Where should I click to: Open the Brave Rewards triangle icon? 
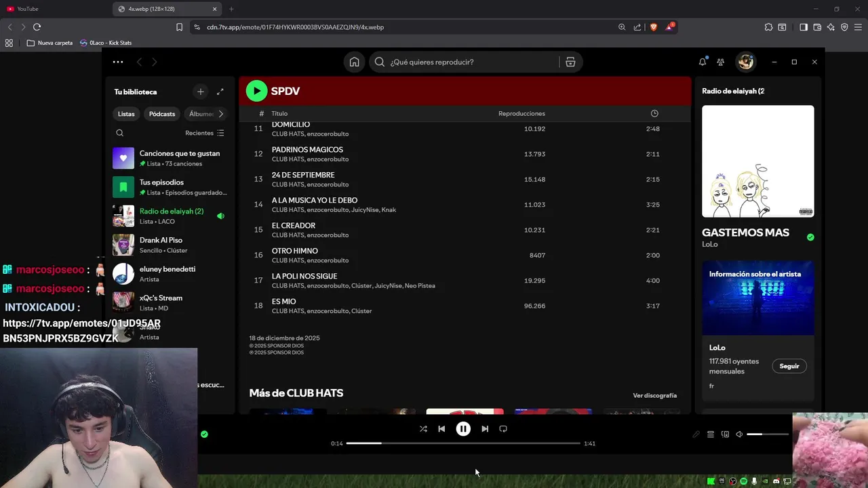[x=670, y=27]
